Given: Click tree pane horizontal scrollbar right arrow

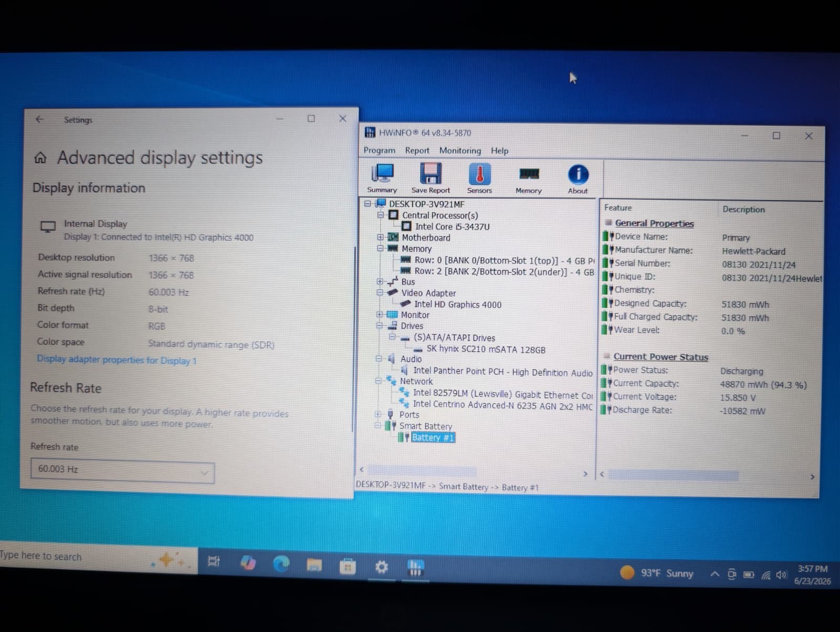Looking at the screenshot, I should pyautogui.click(x=585, y=474).
